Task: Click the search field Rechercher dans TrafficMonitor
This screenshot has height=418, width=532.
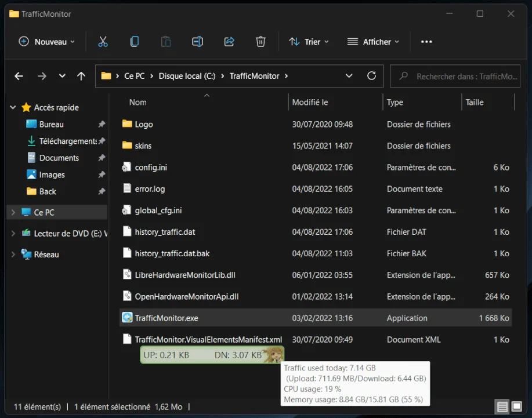Action: pos(455,77)
